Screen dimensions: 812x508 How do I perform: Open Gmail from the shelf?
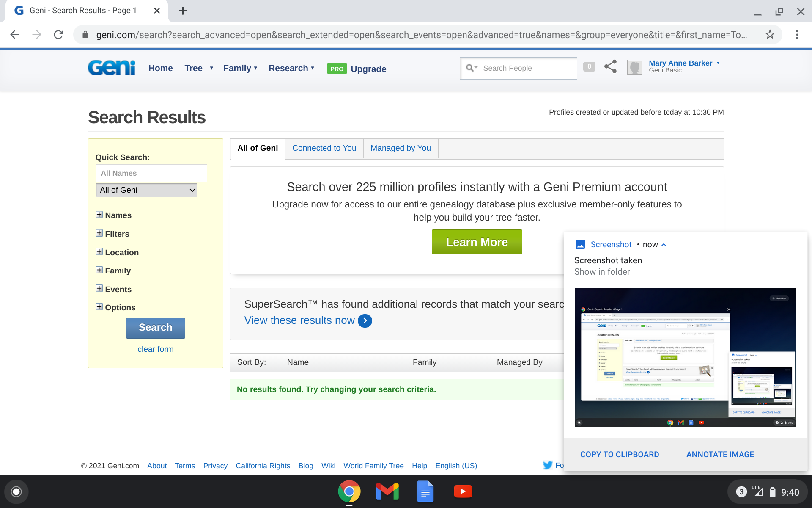(387, 491)
